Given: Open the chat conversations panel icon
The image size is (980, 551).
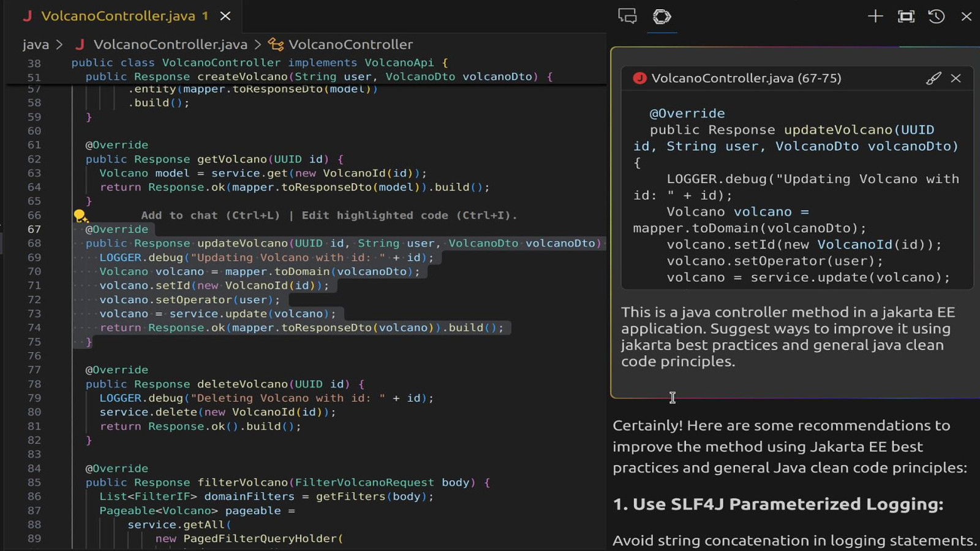Looking at the screenshot, I should (627, 16).
